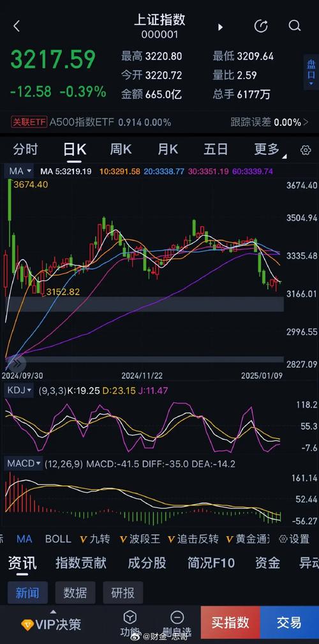Open 指数贡献 section tab
319x644 pixels.
coord(81,563)
